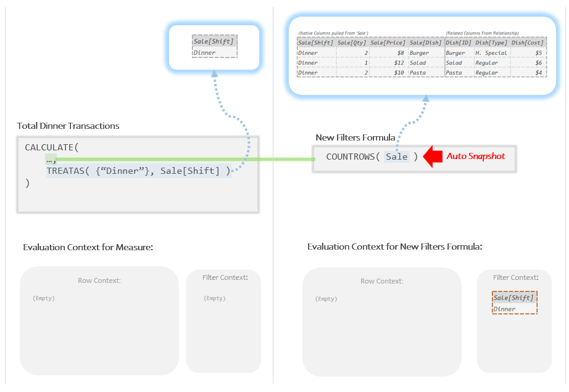This screenshot has height=392, width=569.
Task: Select the Total Dinner Transactions title
Action: point(68,126)
